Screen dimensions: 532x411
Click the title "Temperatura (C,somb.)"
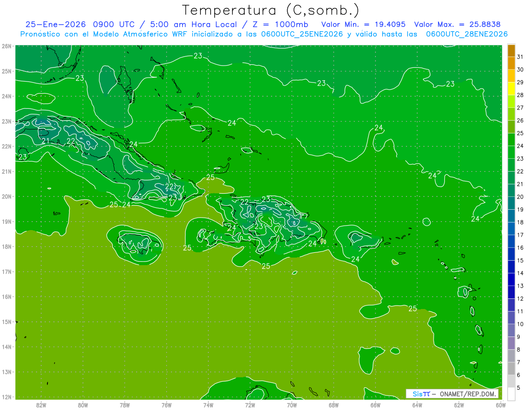tap(271, 10)
